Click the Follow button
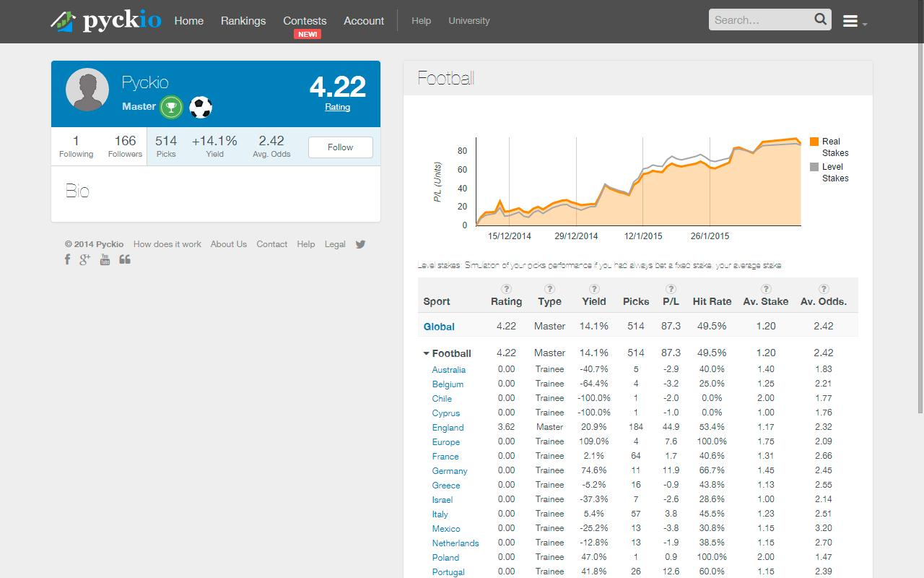The width and height of the screenshot is (924, 578). (341, 147)
